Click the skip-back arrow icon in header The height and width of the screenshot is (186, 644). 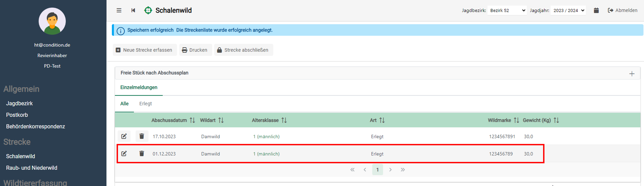pyautogui.click(x=133, y=10)
